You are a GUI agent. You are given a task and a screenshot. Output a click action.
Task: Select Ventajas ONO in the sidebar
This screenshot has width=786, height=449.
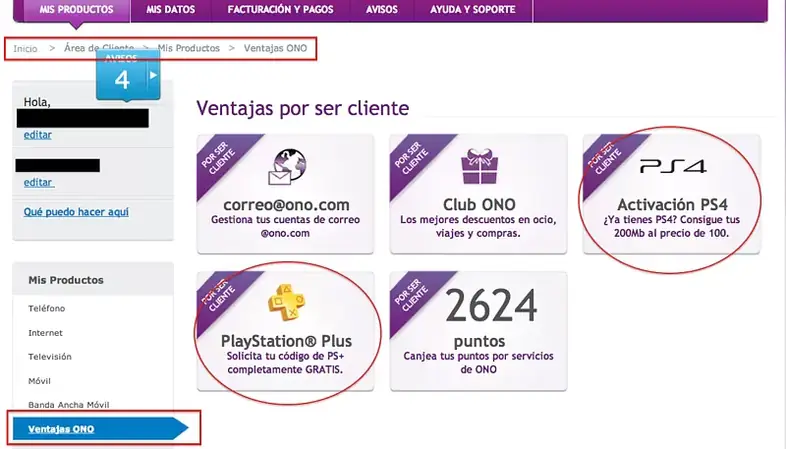click(100, 429)
